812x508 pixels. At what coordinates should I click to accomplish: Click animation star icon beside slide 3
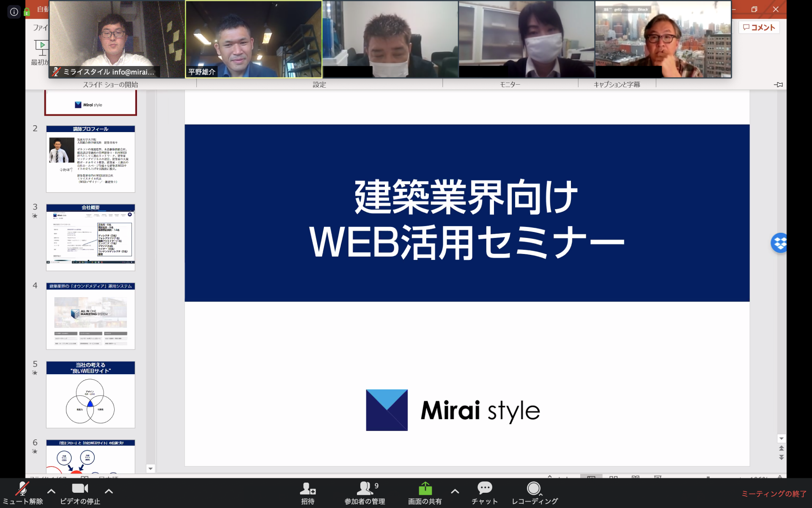pyautogui.click(x=35, y=216)
